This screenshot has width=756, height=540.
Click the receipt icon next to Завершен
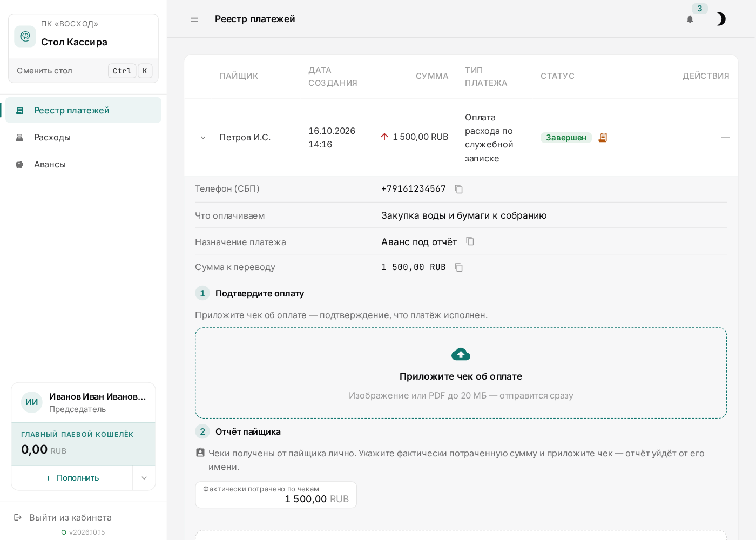coord(603,138)
